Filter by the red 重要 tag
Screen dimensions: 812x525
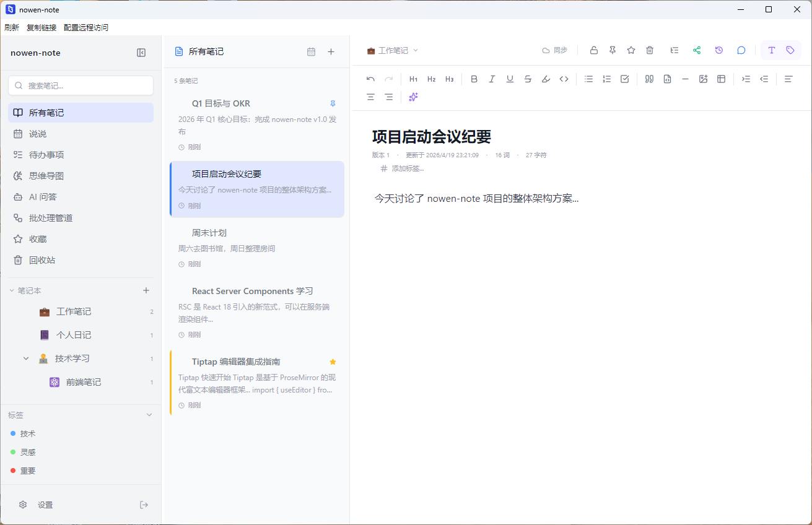coord(24,471)
